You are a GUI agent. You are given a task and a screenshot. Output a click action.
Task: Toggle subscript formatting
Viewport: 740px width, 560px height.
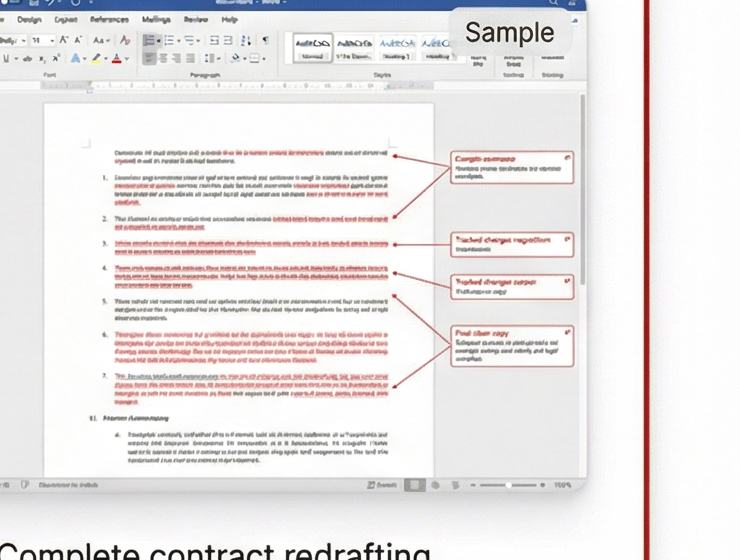click(x=42, y=59)
